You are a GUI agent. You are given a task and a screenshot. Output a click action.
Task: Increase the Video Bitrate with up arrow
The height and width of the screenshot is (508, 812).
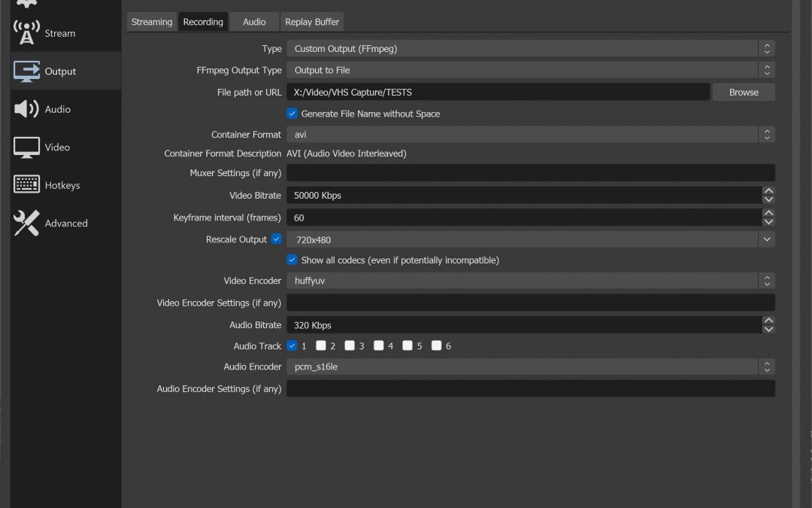click(768, 191)
